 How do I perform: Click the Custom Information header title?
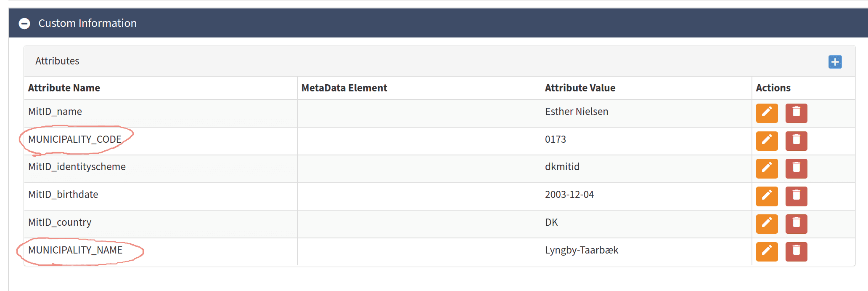tap(87, 23)
